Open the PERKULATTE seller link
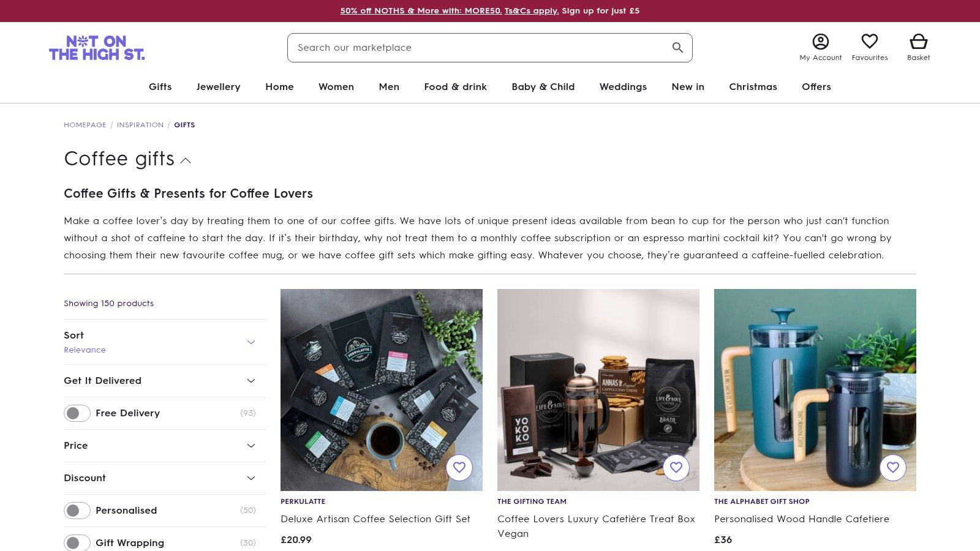980x551 pixels. click(303, 501)
